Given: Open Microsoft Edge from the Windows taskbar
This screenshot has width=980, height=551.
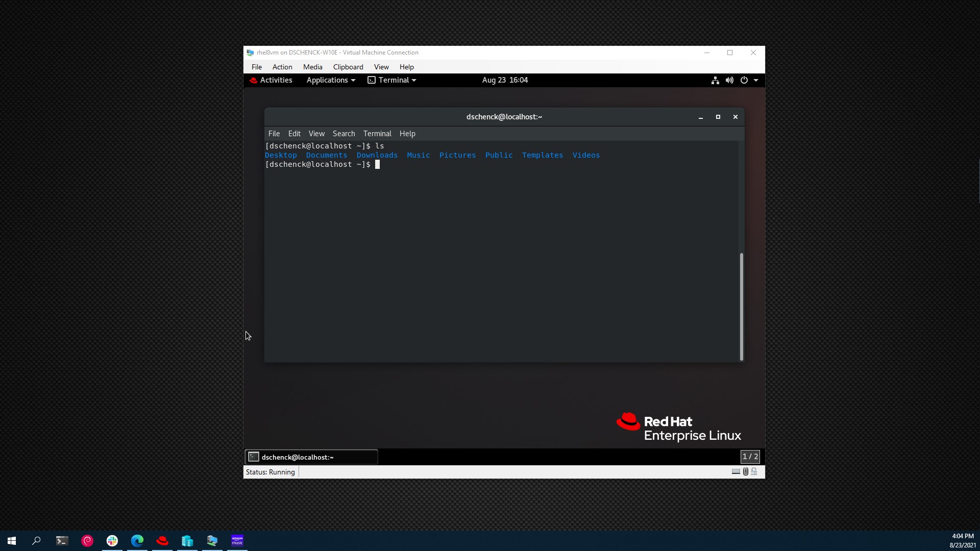Looking at the screenshot, I should [137, 540].
